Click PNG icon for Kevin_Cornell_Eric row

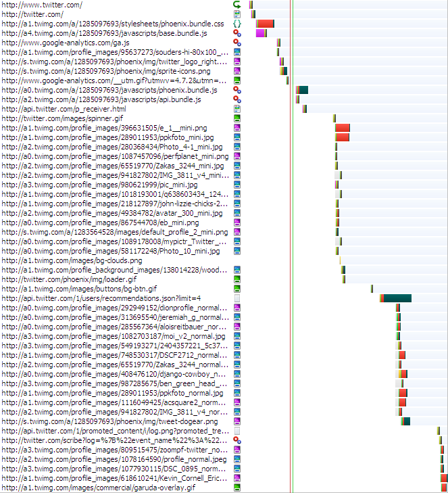click(237, 478)
